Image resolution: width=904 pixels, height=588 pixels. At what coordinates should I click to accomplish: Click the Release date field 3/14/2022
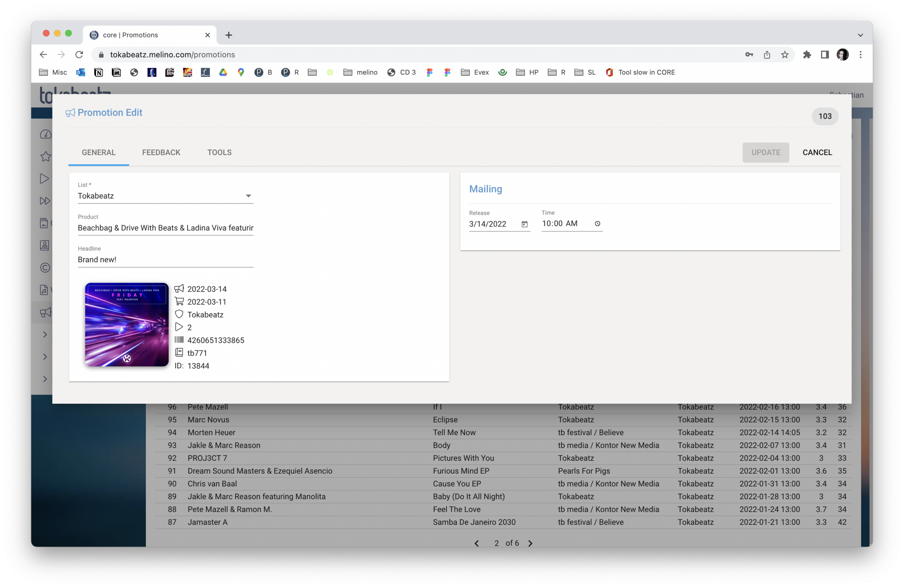tap(499, 224)
